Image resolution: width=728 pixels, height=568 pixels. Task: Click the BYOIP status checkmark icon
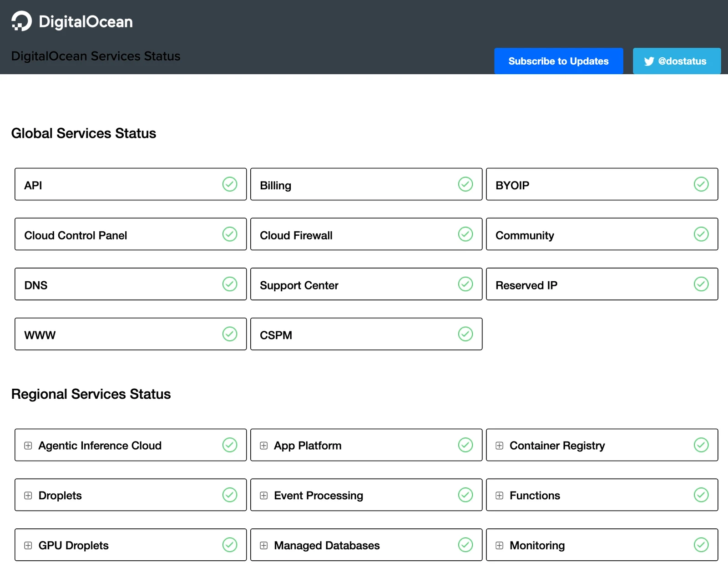[x=701, y=184]
